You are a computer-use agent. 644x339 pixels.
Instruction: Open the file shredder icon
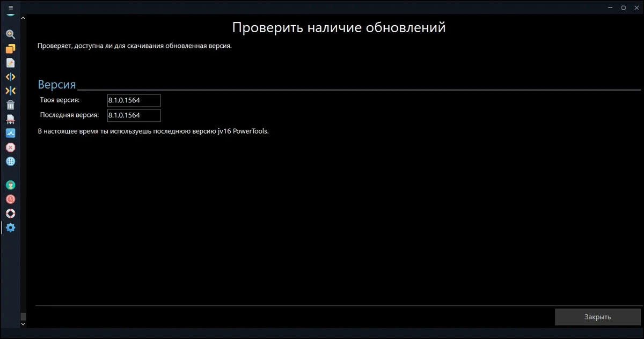(x=10, y=119)
